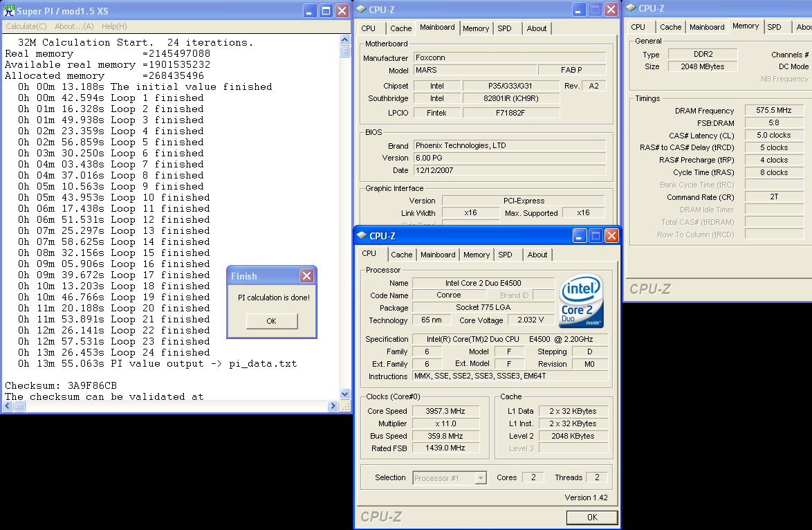Select SPD tab in Mainboard CPU-Z window
The width and height of the screenshot is (812, 530).
[x=504, y=28]
